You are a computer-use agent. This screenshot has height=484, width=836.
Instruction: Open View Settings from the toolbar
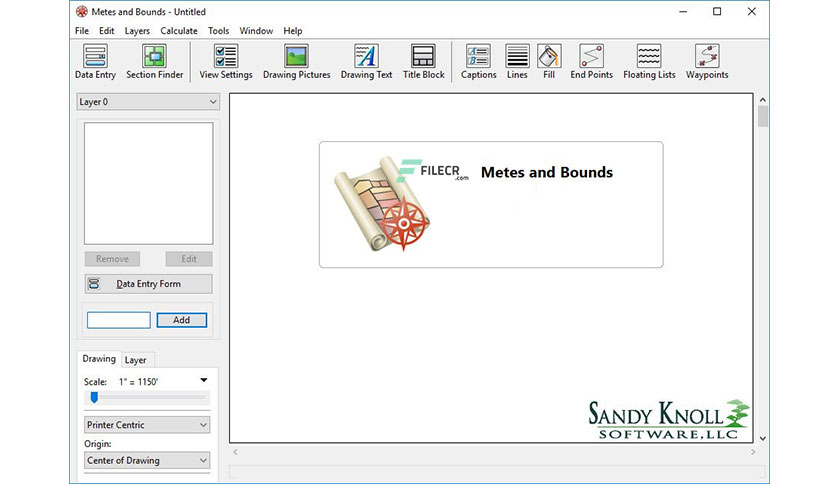click(x=226, y=62)
